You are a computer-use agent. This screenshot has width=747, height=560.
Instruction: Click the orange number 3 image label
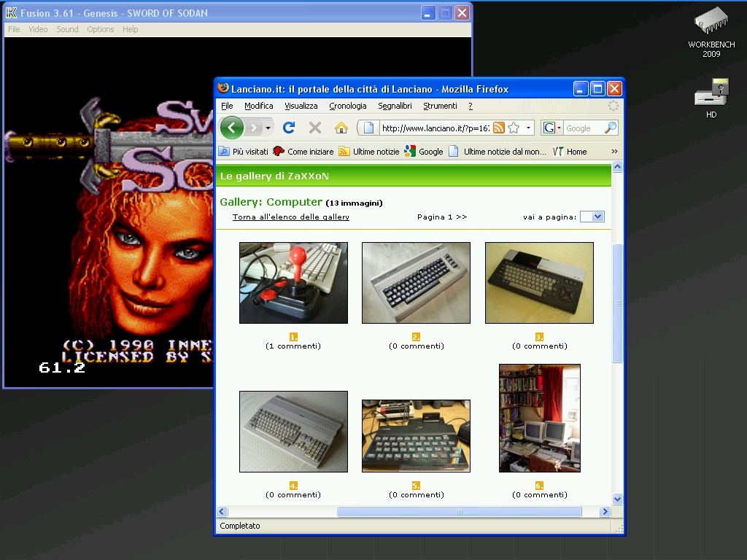point(539,337)
